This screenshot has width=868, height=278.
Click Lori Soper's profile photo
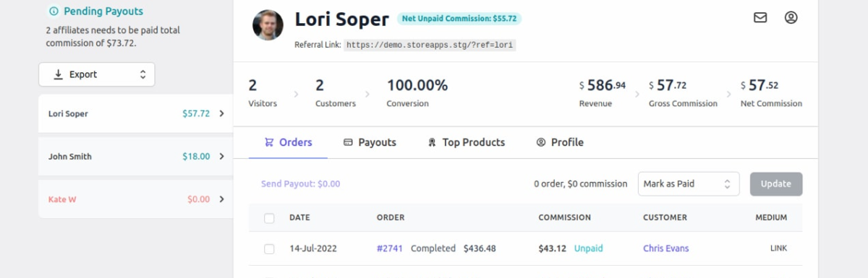coord(268,25)
